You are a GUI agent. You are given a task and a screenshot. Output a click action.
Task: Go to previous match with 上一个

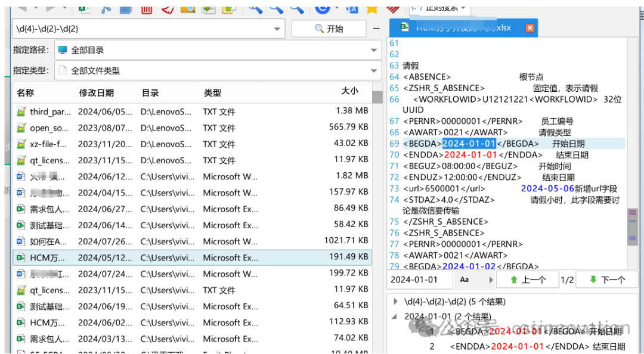pos(527,280)
